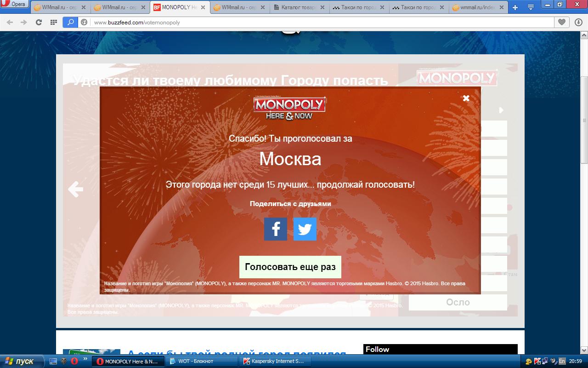This screenshot has height=368, width=588.
Task: Go back to the previous page
Action: (x=10, y=22)
